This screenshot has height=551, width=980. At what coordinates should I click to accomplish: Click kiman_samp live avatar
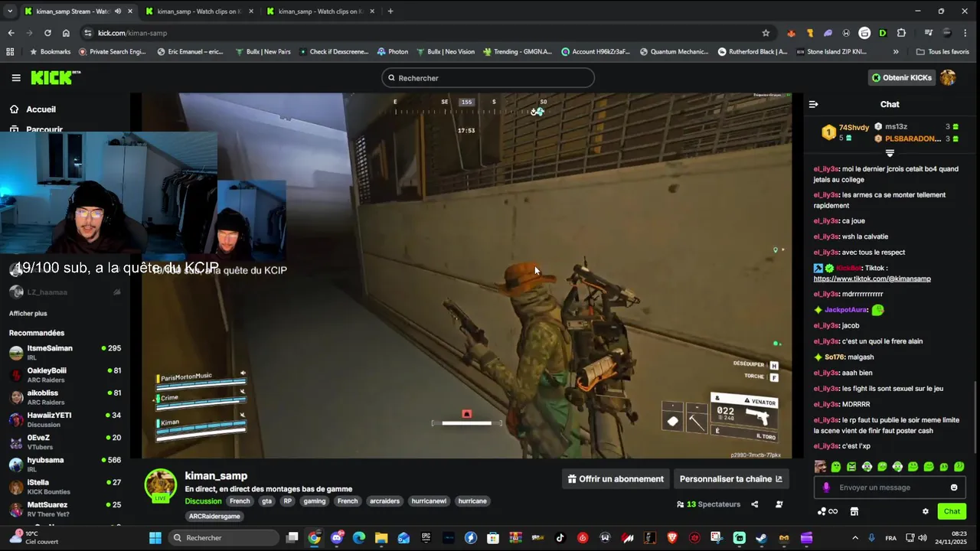pyautogui.click(x=161, y=485)
